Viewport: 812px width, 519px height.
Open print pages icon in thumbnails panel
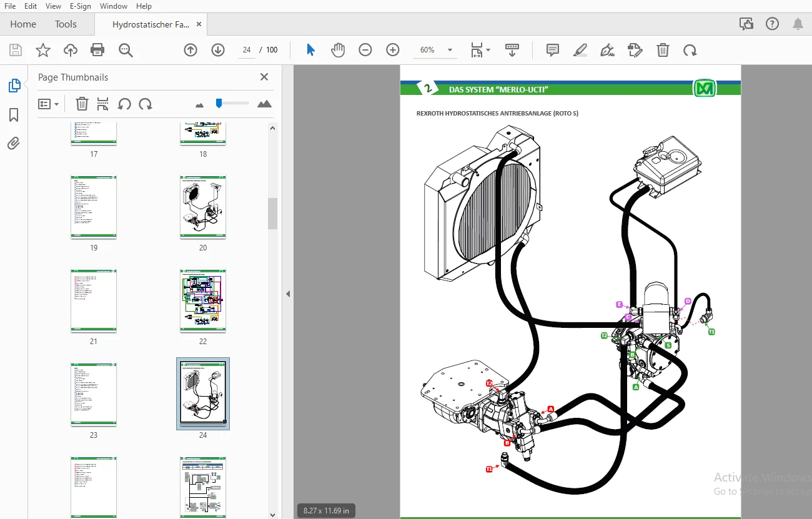tap(103, 104)
